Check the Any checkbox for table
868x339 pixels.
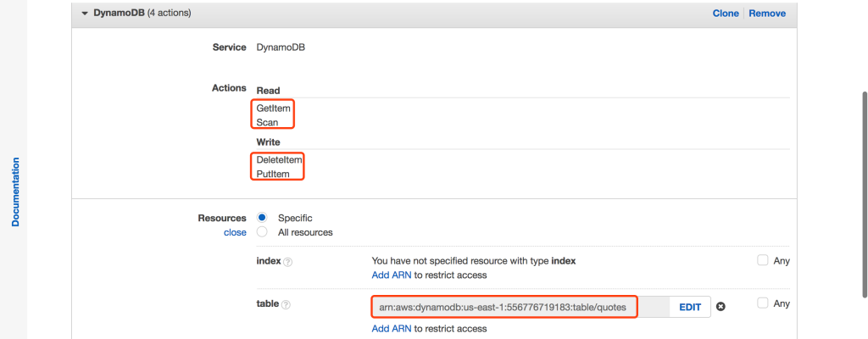coord(762,303)
